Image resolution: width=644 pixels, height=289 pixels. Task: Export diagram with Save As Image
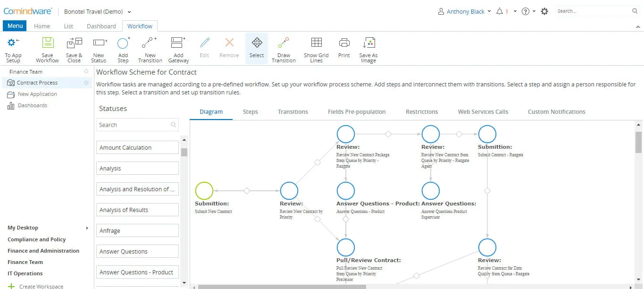pos(368,50)
